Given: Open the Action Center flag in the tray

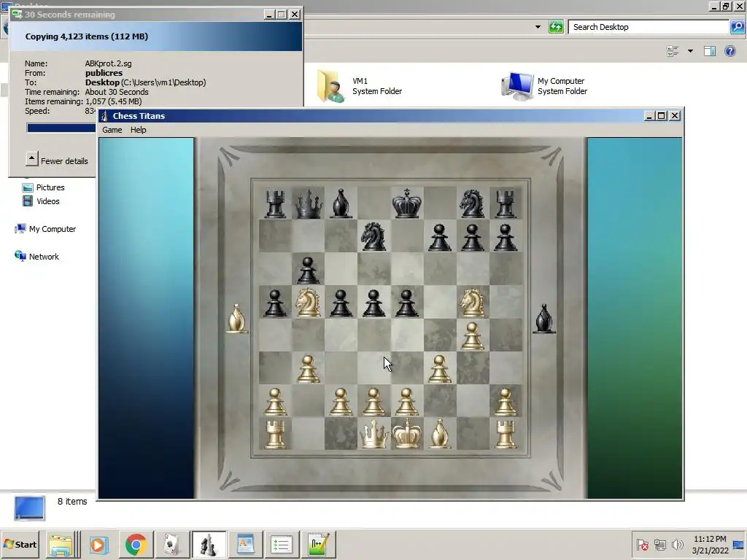Looking at the screenshot, I should pyautogui.click(x=642, y=544).
